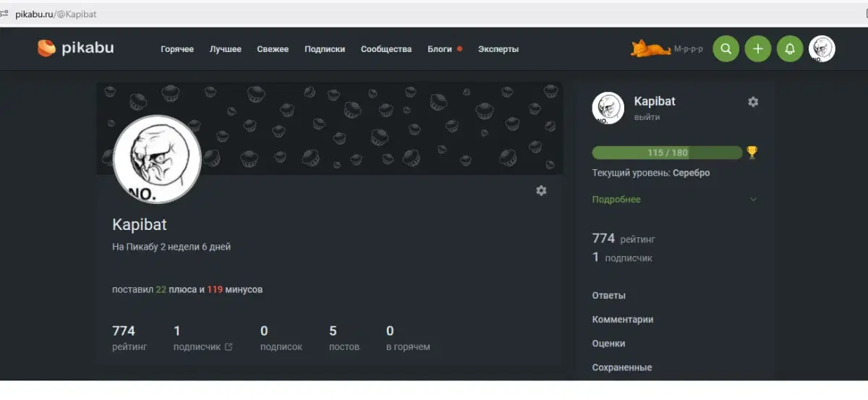Open the Горячее section
The width and height of the screenshot is (868, 400).
(177, 49)
